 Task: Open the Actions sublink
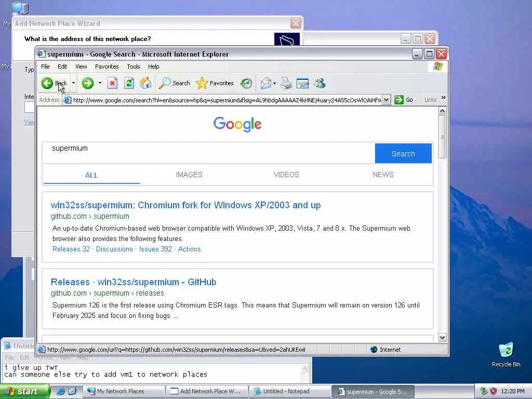tap(189, 249)
